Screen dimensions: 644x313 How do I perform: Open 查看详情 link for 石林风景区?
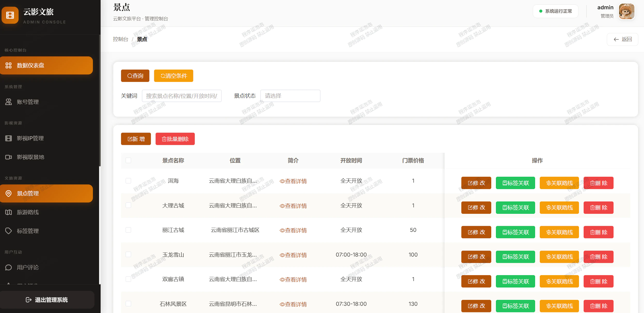coord(293,304)
